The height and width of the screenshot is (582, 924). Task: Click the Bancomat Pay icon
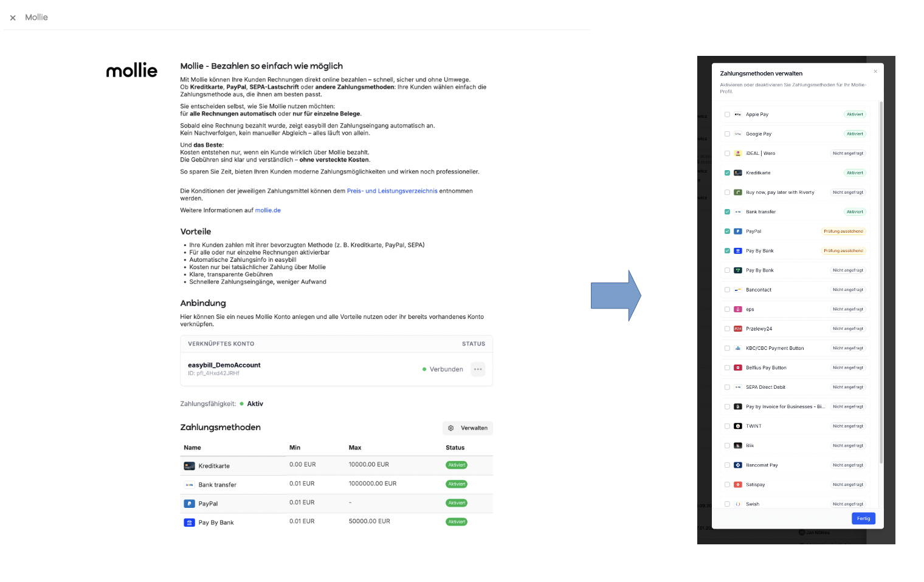click(x=737, y=465)
